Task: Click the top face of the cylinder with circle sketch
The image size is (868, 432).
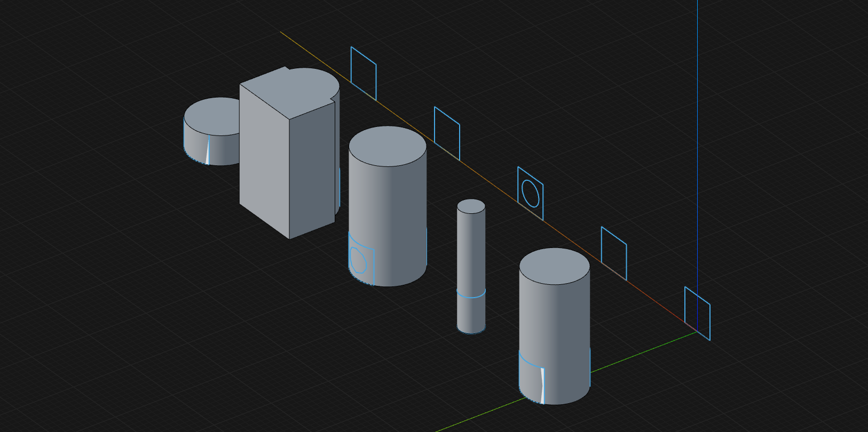Action: pos(388,146)
